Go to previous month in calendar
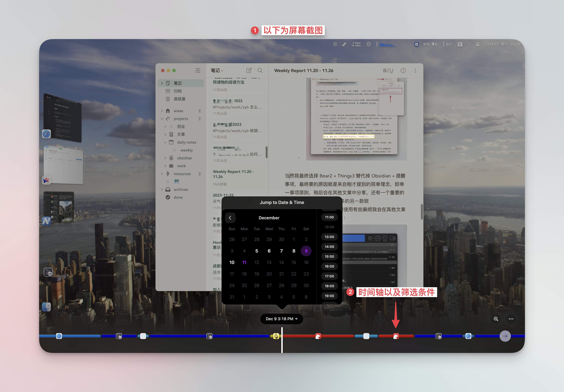 pyautogui.click(x=230, y=218)
